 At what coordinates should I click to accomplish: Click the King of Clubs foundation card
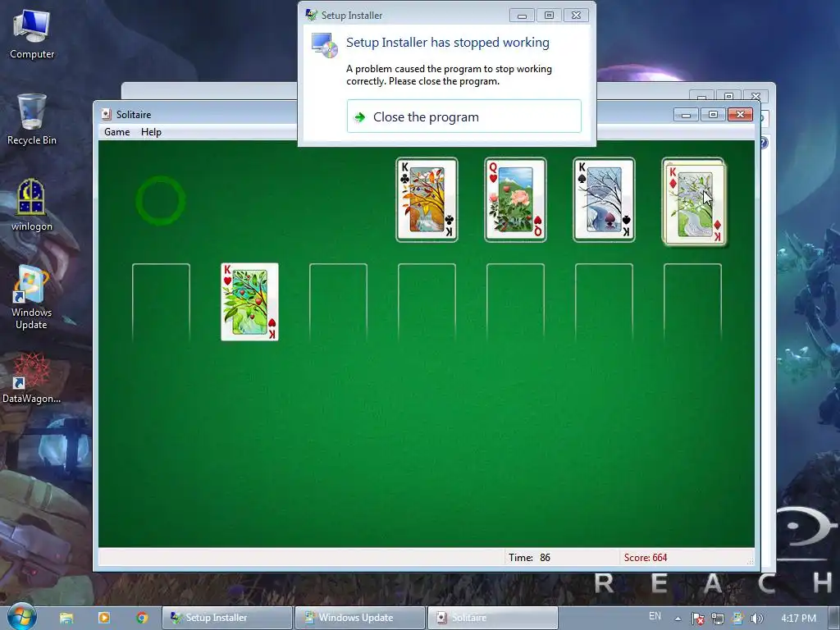(427, 200)
